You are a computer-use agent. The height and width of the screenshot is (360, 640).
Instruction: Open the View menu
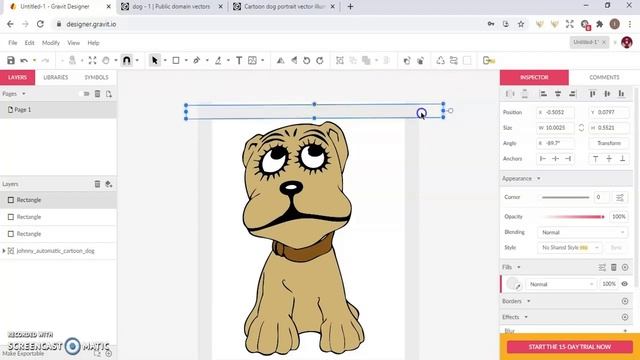coord(73,42)
